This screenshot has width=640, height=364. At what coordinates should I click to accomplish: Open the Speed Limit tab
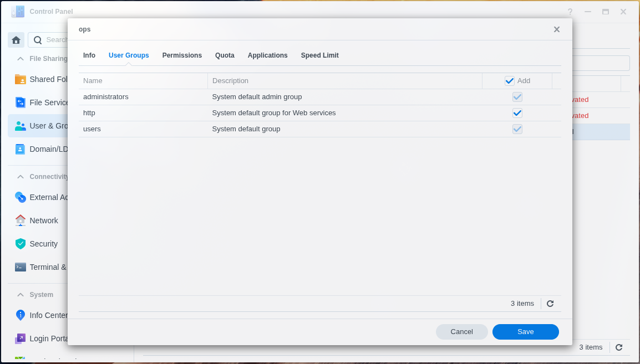pyautogui.click(x=319, y=55)
